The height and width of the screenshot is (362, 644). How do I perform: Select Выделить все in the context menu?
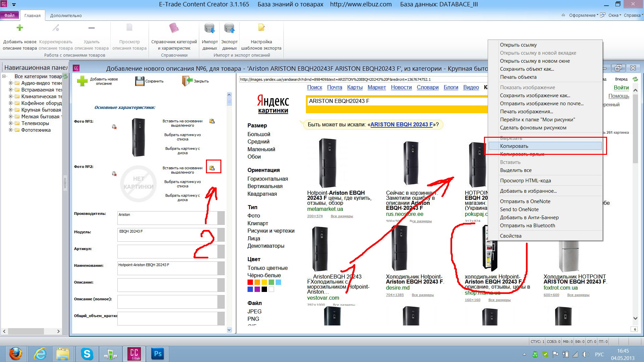click(545, 170)
